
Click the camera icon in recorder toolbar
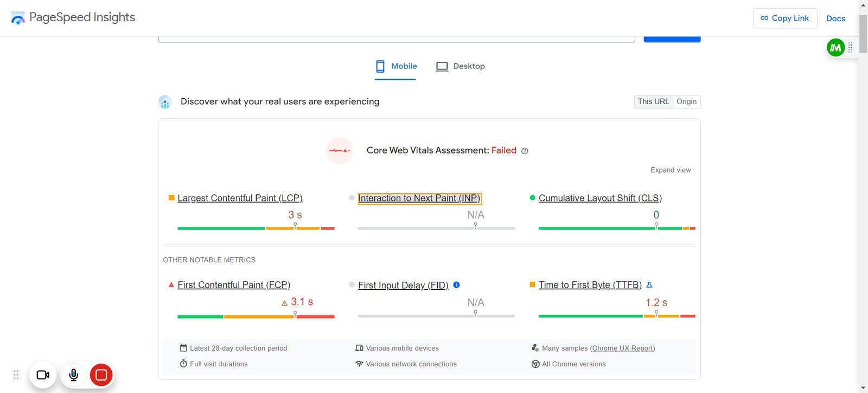(x=43, y=375)
